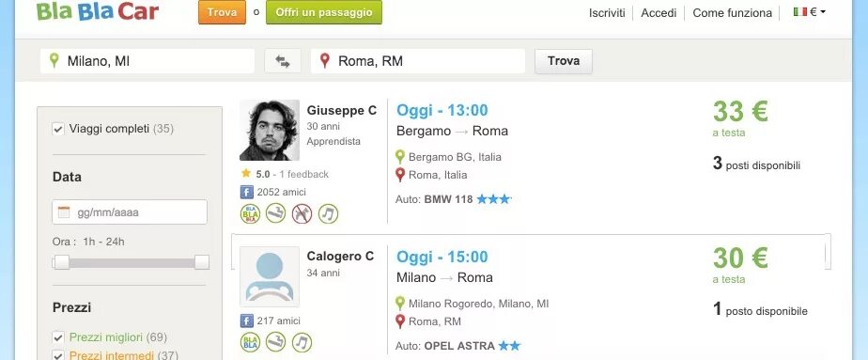Click the left handle of the Ora slider
Screen dimensions: 868x360
click(x=61, y=262)
